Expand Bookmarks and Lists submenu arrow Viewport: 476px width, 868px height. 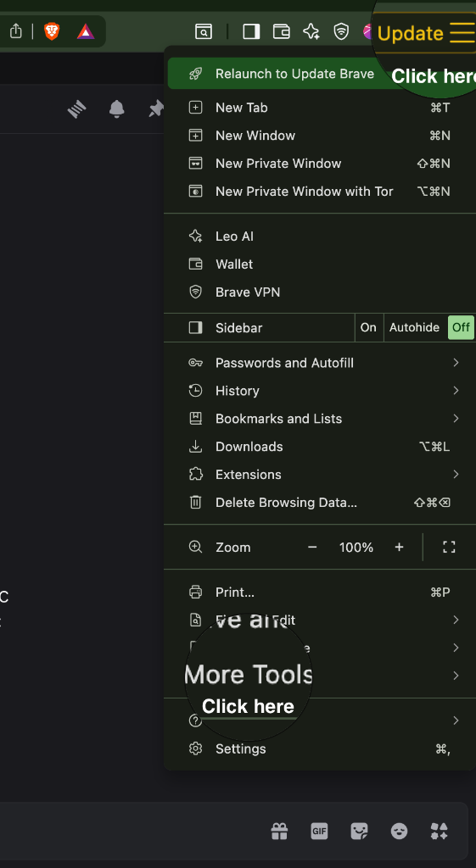[x=456, y=419]
